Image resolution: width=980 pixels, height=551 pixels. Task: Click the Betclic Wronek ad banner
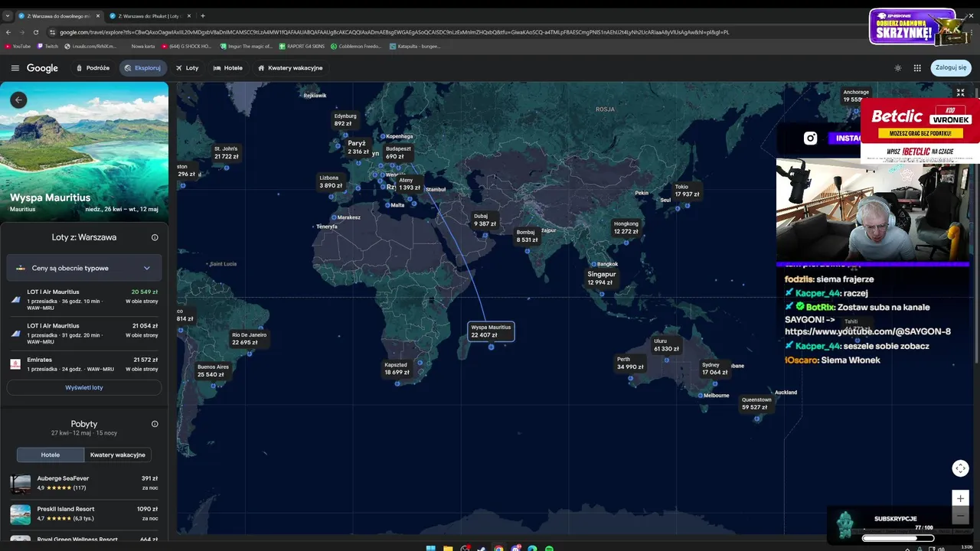[x=920, y=131]
